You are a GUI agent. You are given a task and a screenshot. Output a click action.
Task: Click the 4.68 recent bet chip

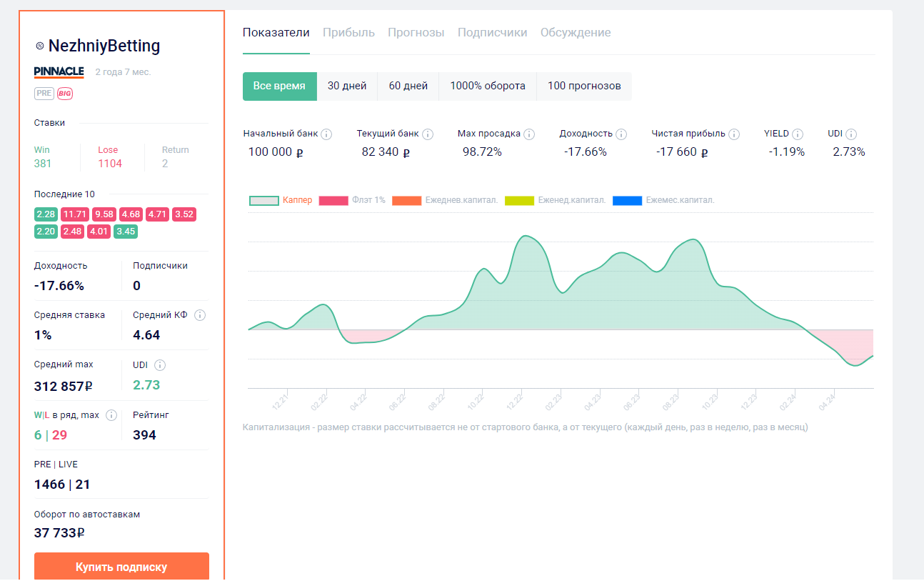tap(131, 214)
